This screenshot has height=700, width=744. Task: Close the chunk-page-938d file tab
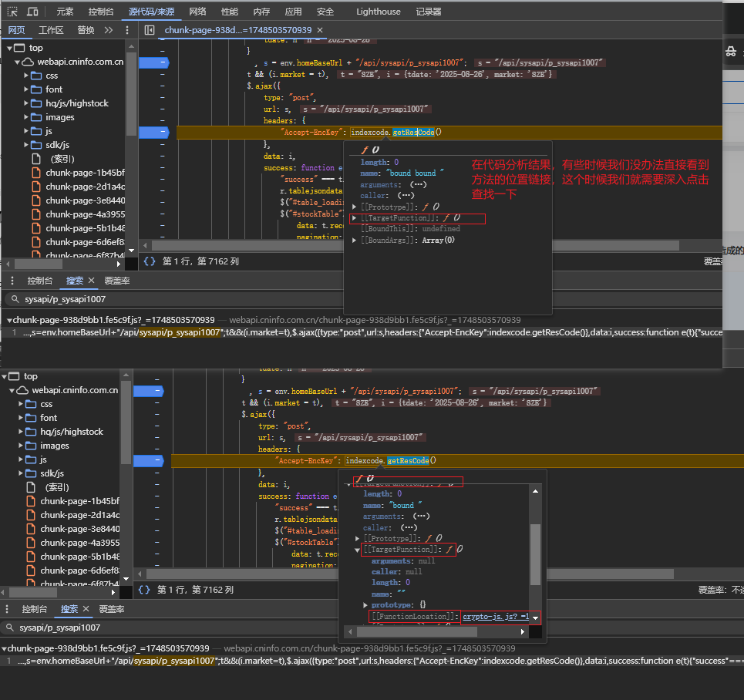click(320, 30)
